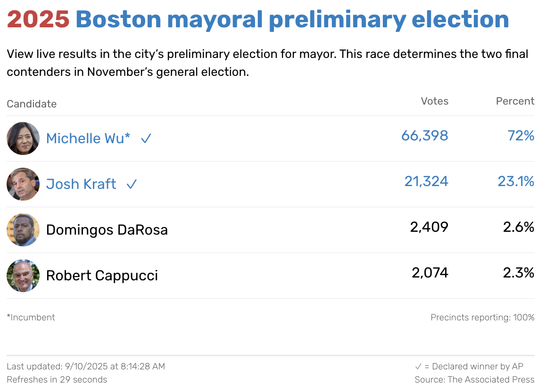Click the checkmark next to Michelle Wu
Viewport: 545px width, 392px height.
click(146, 139)
